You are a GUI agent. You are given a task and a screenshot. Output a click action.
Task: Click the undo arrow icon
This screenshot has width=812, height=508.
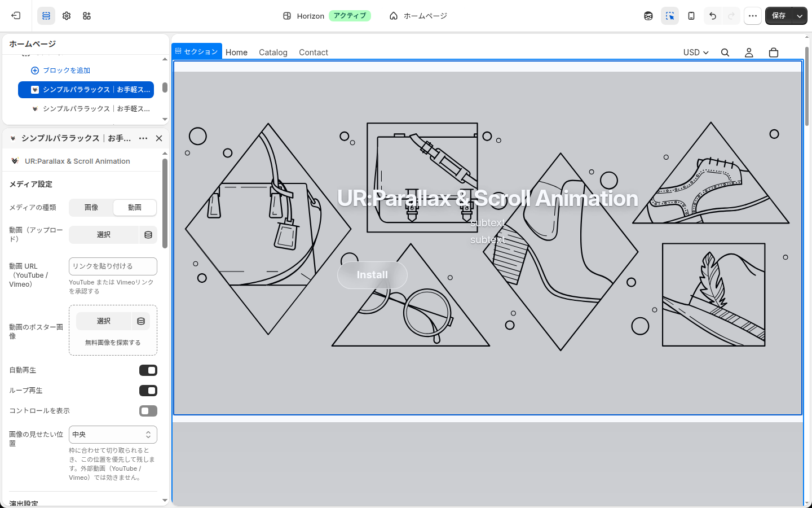tap(713, 16)
